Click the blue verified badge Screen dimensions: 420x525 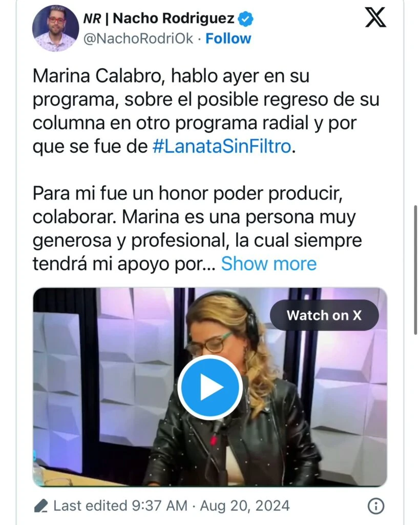245,19
